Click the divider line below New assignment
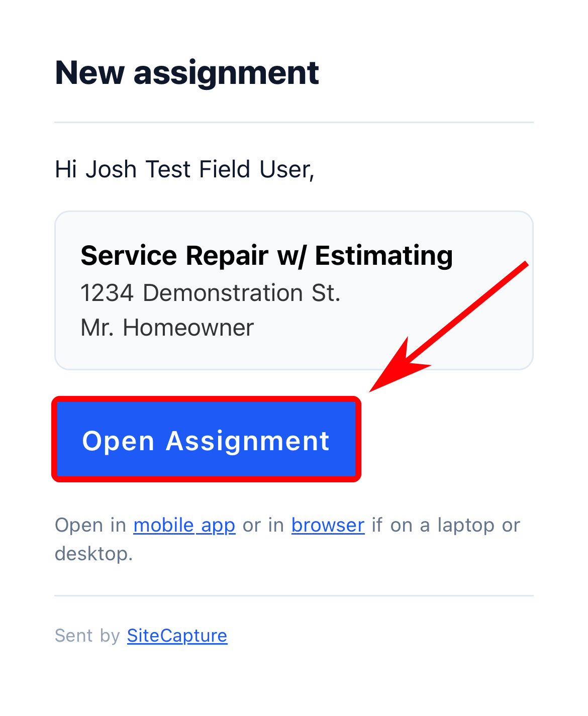588x716 pixels. click(x=293, y=122)
